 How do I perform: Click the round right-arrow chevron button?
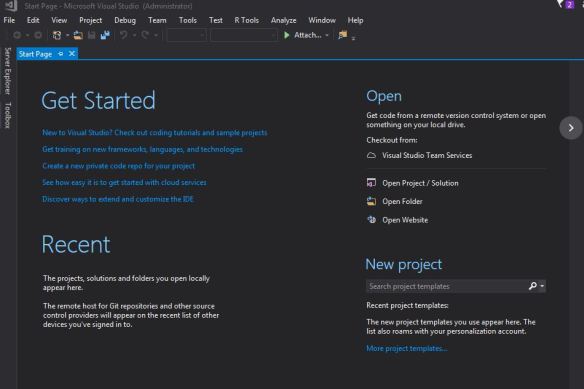tap(571, 128)
